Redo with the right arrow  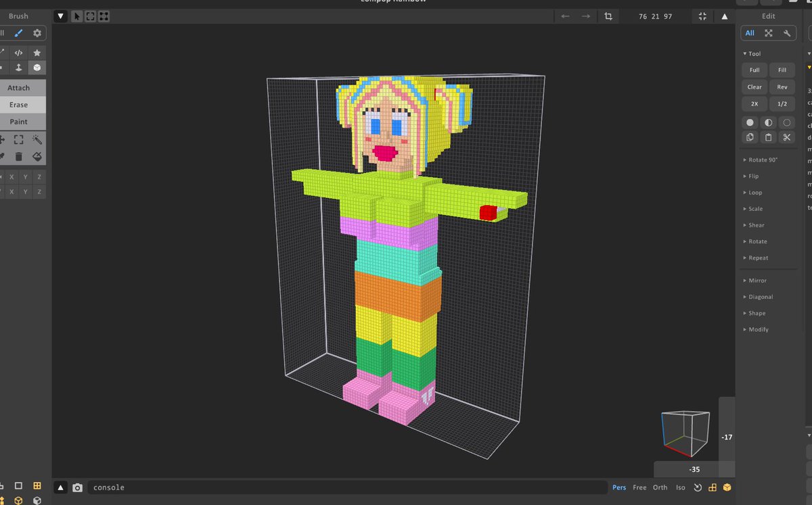click(586, 16)
